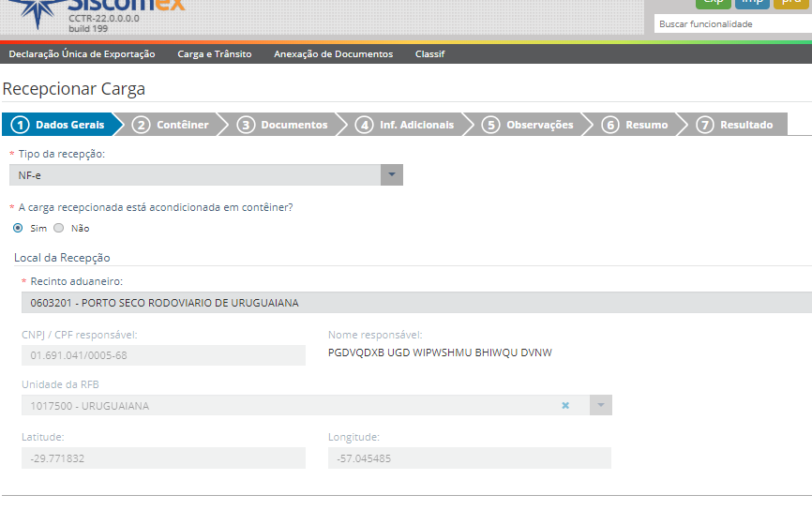Open the Anexação de Documentos menu

click(334, 53)
